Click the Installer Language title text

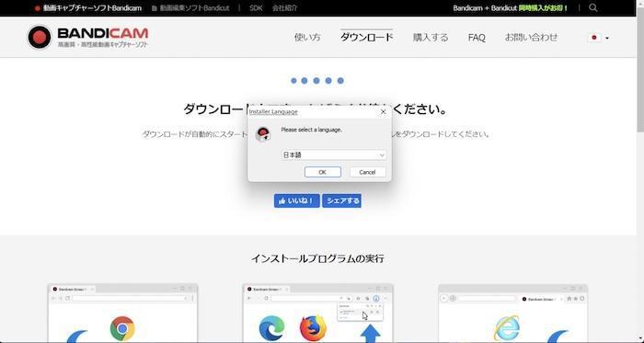click(x=273, y=111)
